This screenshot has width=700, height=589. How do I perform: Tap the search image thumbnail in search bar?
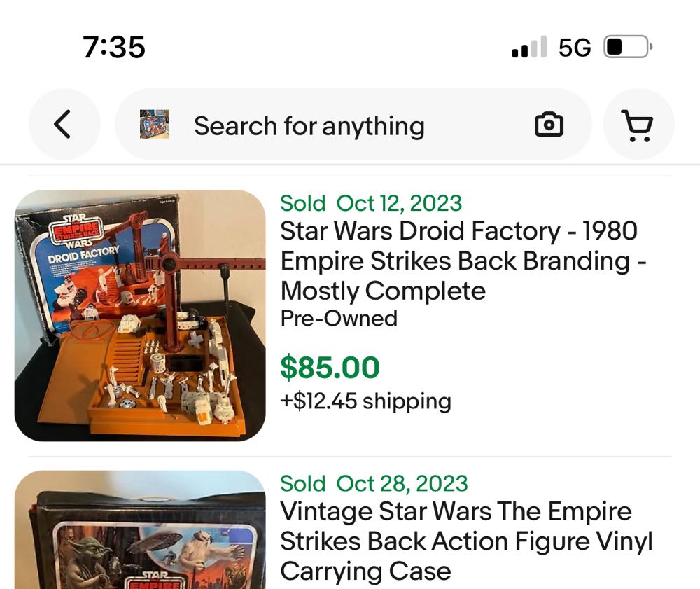[155, 123]
